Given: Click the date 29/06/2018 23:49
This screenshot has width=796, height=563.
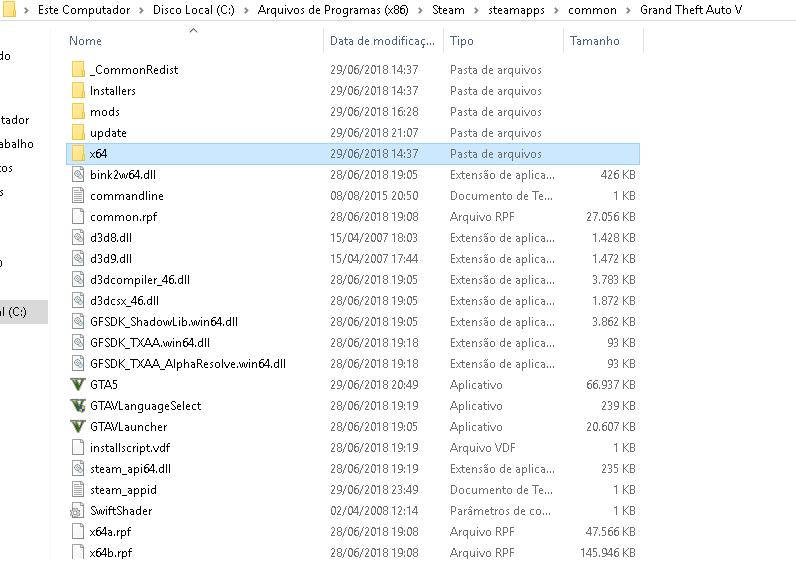Looking at the screenshot, I should 374,490.
